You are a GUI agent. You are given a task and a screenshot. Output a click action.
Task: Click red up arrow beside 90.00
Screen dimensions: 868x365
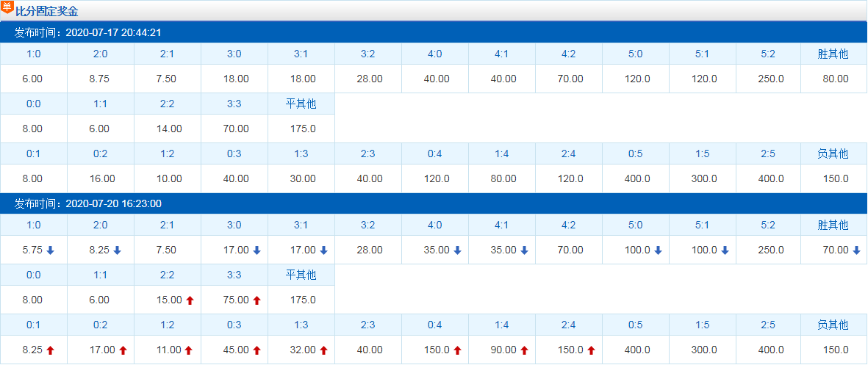(524, 350)
